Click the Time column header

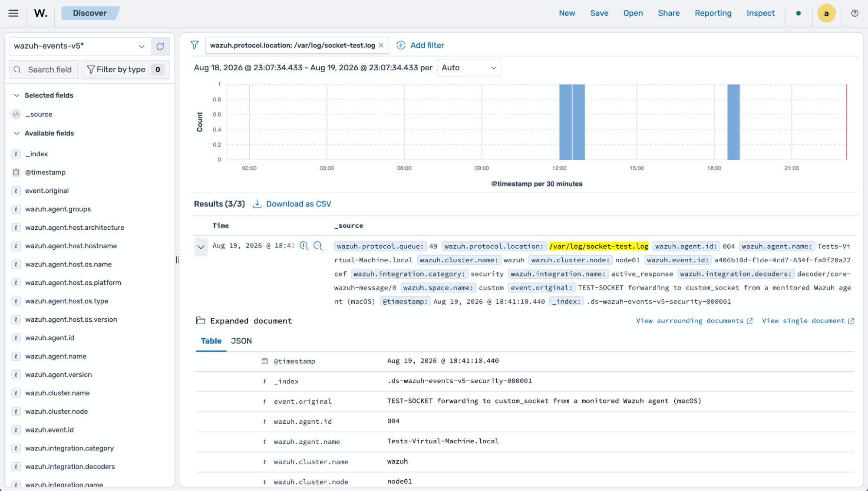point(221,226)
